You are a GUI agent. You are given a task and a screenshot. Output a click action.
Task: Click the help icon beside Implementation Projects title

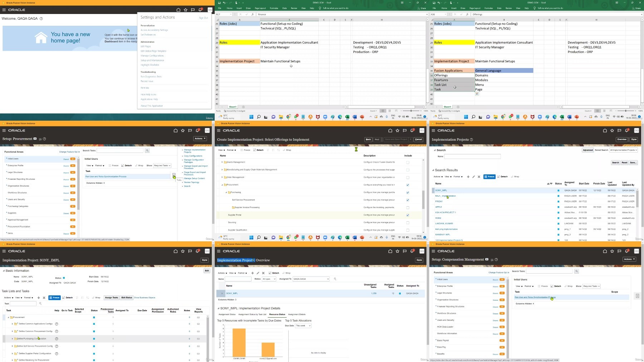(x=471, y=140)
